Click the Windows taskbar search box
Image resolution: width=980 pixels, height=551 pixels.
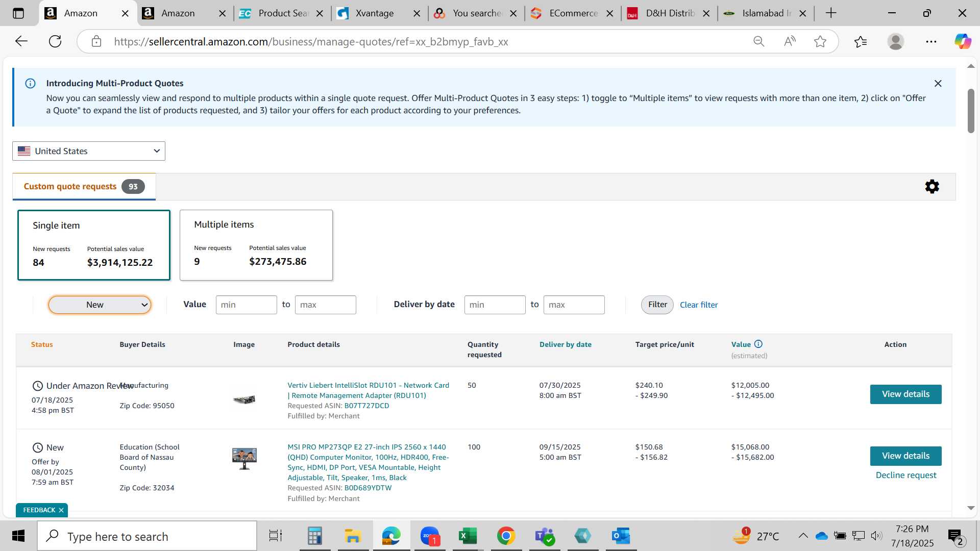147,536
